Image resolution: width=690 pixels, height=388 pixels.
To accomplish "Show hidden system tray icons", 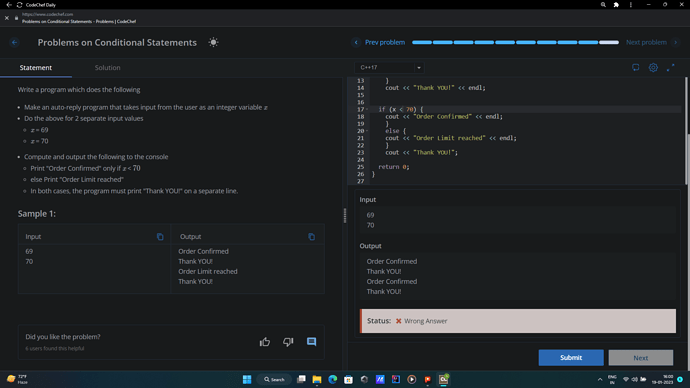I will [600, 379].
